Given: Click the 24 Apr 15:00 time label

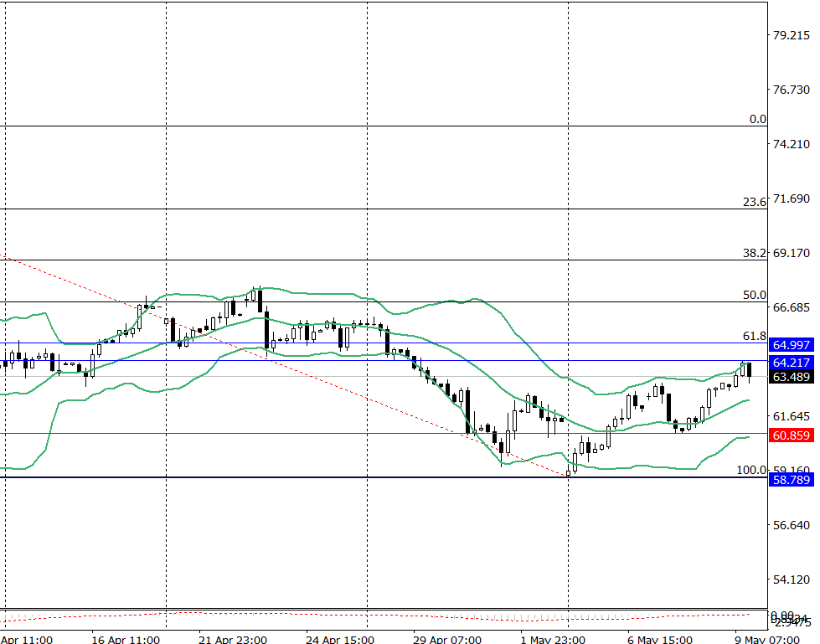Looking at the screenshot, I should click(x=339, y=640).
